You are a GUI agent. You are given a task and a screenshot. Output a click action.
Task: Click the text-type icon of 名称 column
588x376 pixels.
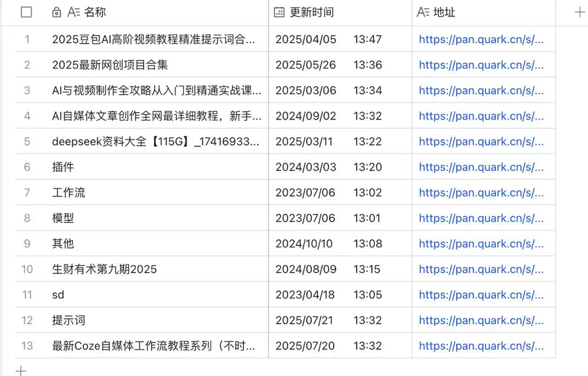[73, 12]
